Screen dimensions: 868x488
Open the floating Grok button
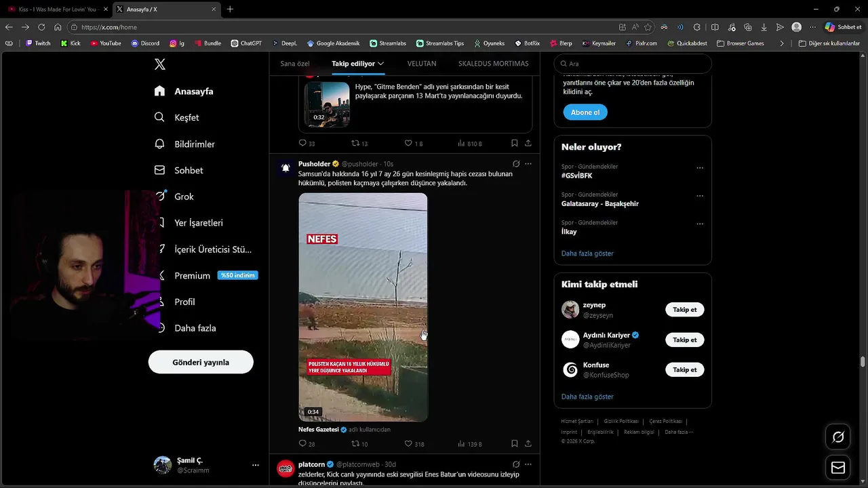pyautogui.click(x=838, y=437)
